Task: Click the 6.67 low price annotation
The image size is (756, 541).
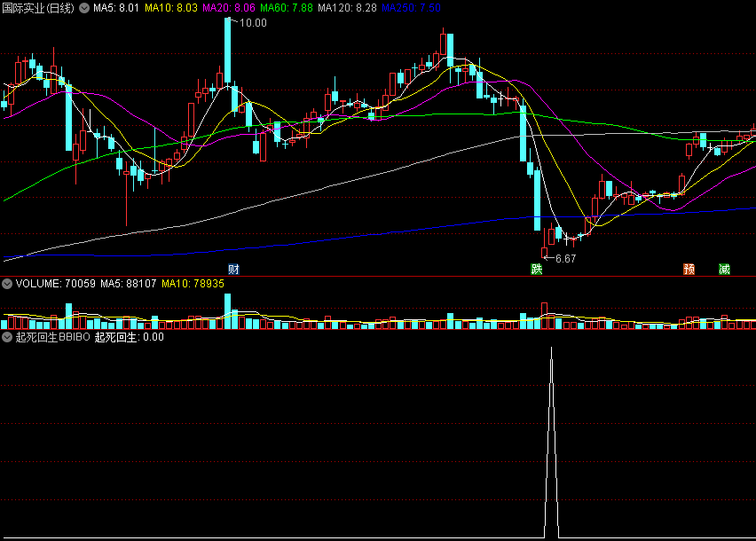Action: point(565,259)
